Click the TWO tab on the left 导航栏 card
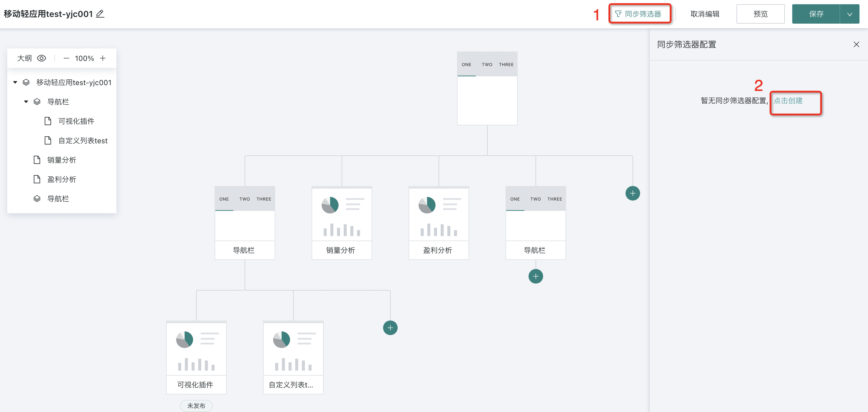The height and width of the screenshot is (412, 868). tap(245, 199)
